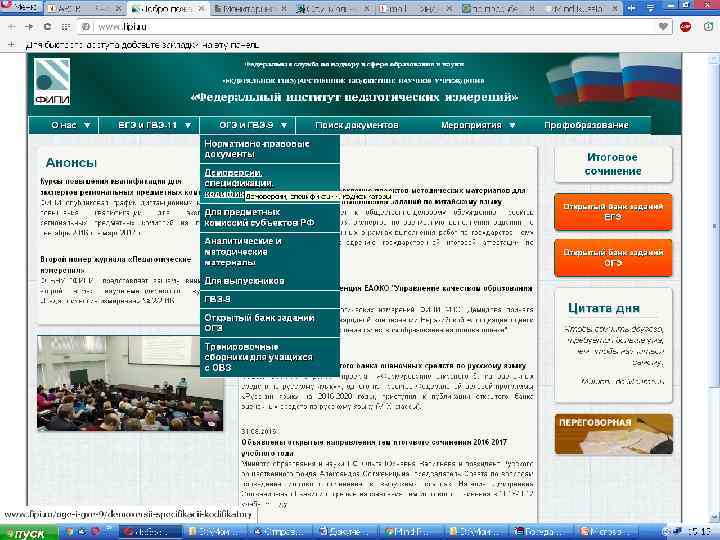
Task: Click the plus icon on bookmarks bar
Action: (11, 45)
